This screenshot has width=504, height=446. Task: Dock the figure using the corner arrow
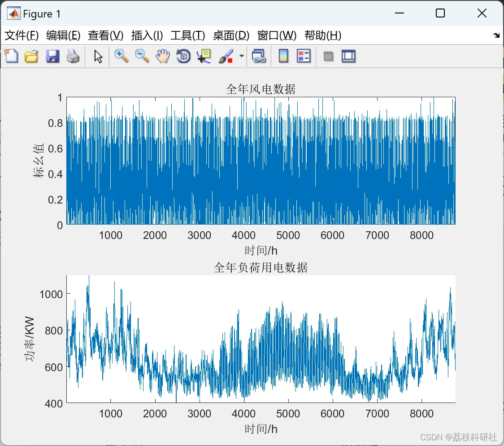(x=497, y=35)
